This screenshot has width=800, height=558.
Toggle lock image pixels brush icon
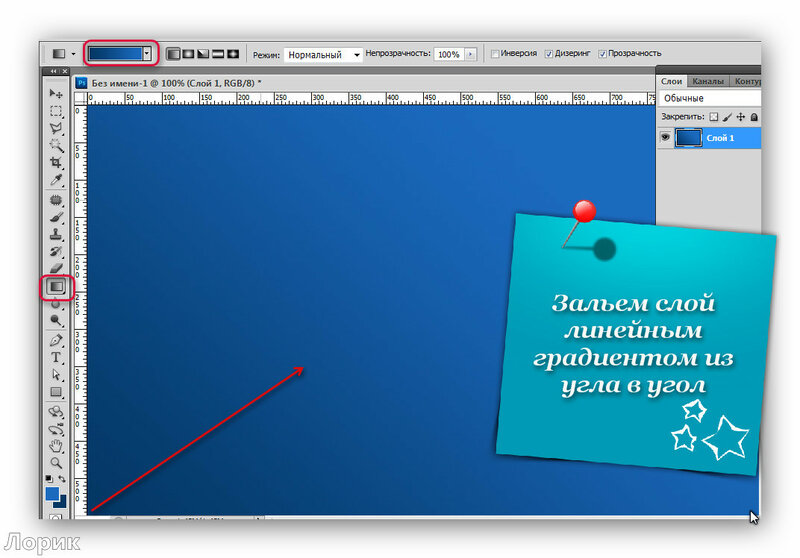(728, 117)
